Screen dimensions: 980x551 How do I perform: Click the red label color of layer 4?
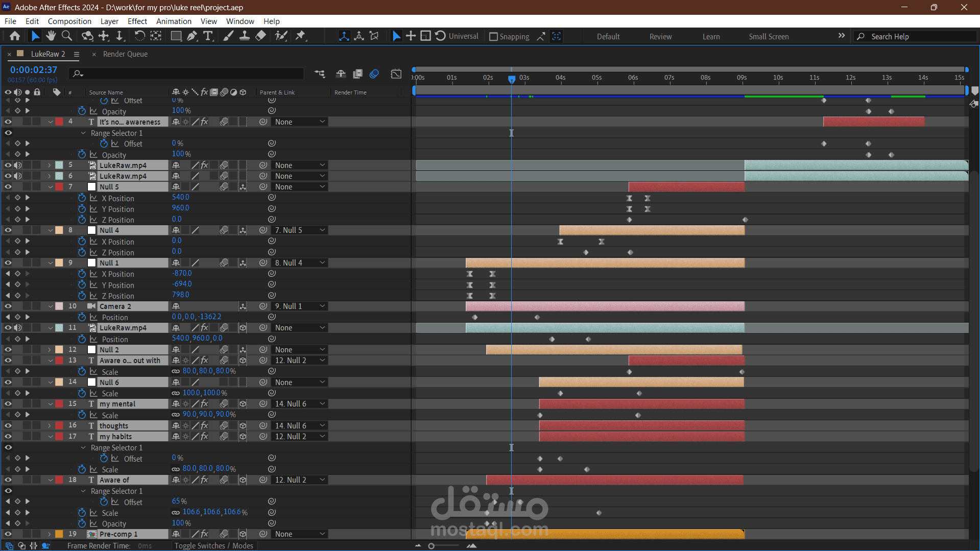[x=59, y=122]
